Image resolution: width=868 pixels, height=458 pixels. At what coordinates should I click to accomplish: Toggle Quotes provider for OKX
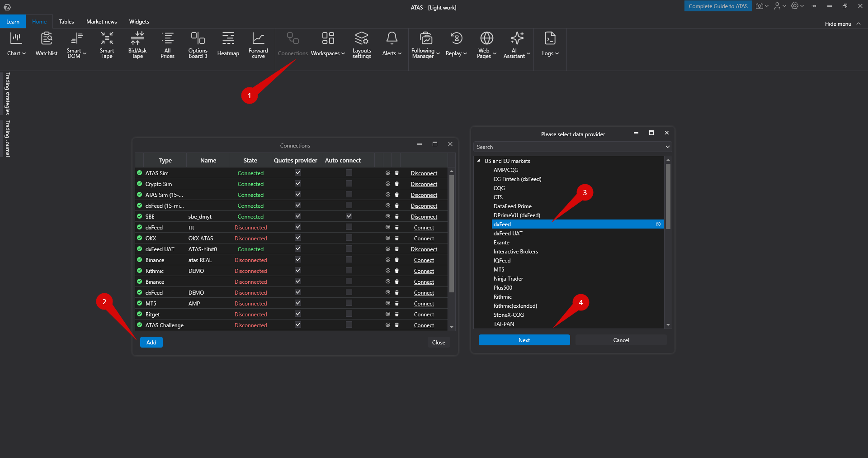coord(297,238)
